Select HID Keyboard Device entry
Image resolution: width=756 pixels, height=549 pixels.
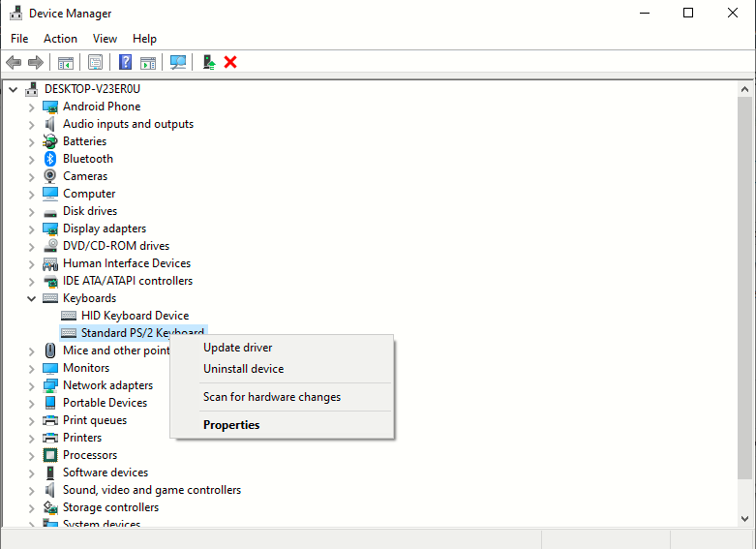click(135, 316)
